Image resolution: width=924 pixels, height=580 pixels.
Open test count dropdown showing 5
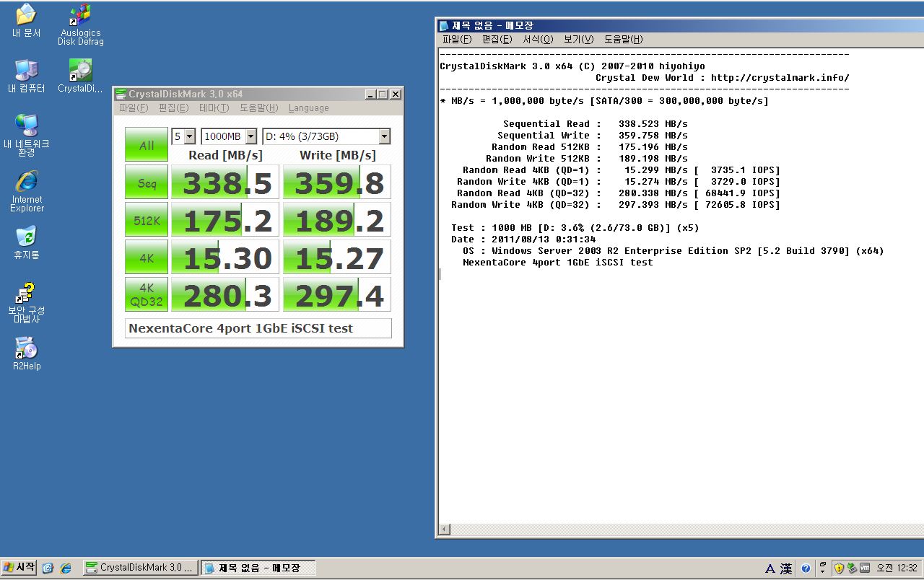183,136
